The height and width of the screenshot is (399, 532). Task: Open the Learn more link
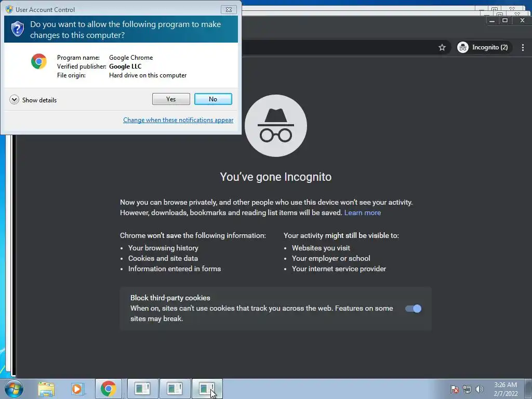coord(362,212)
